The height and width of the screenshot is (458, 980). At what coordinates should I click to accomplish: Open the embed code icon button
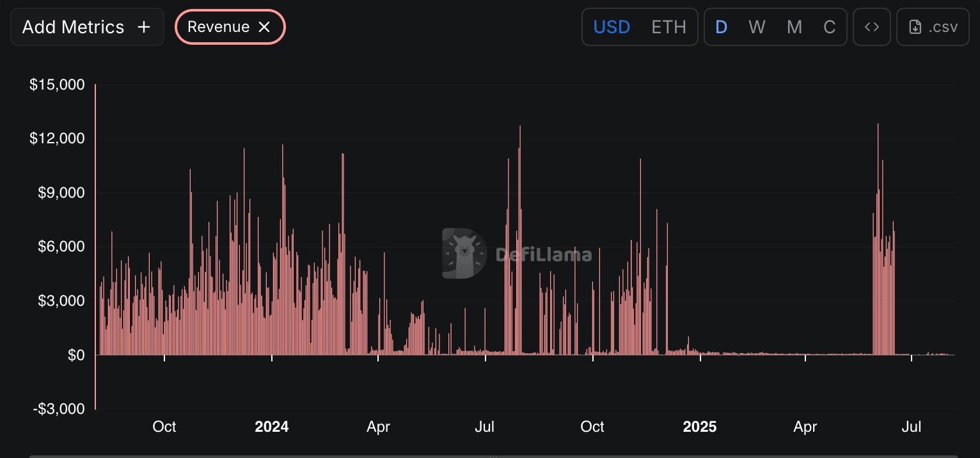[871, 27]
